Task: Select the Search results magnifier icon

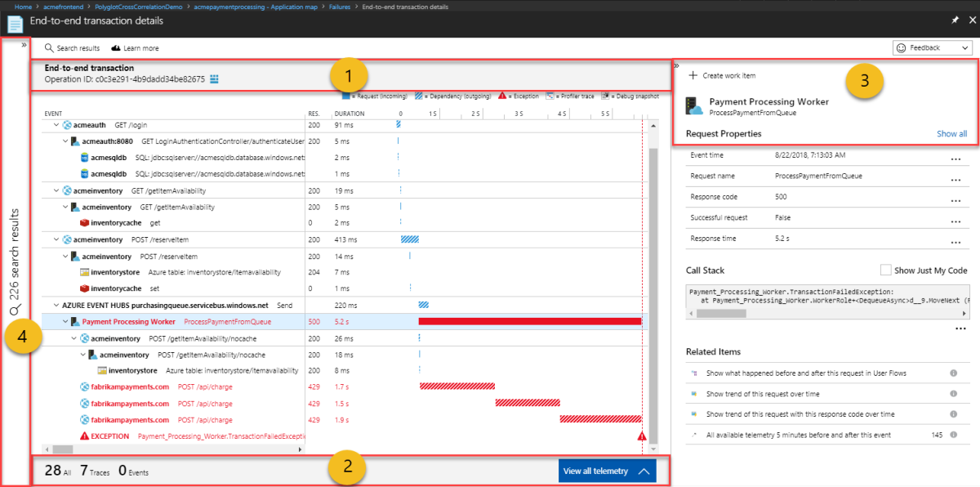Action: [x=48, y=47]
